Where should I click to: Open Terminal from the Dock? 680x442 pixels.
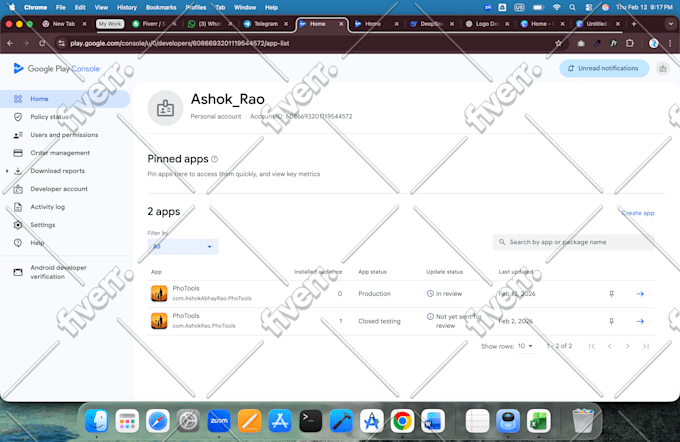pyautogui.click(x=311, y=421)
